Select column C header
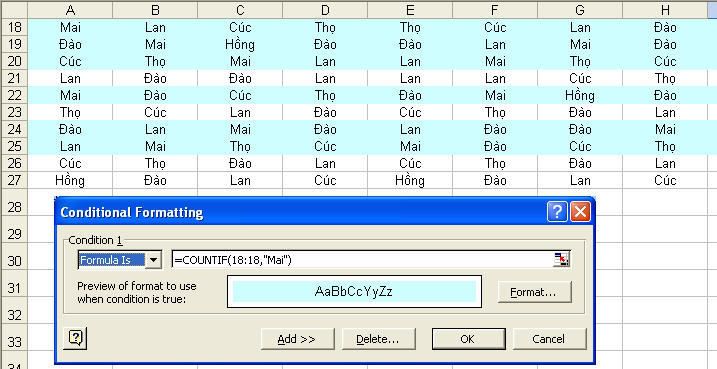The width and height of the screenshot is (717, 369). click(x=240, y=10)
